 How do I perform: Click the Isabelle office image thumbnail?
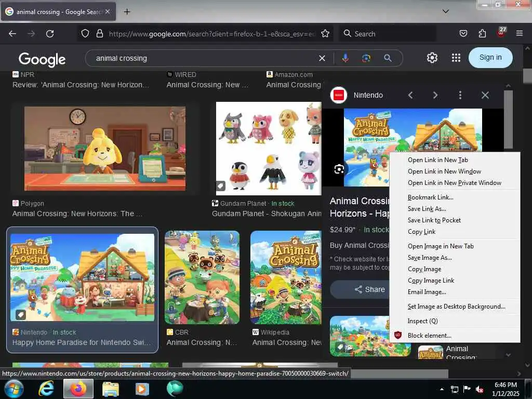[105, 149]
